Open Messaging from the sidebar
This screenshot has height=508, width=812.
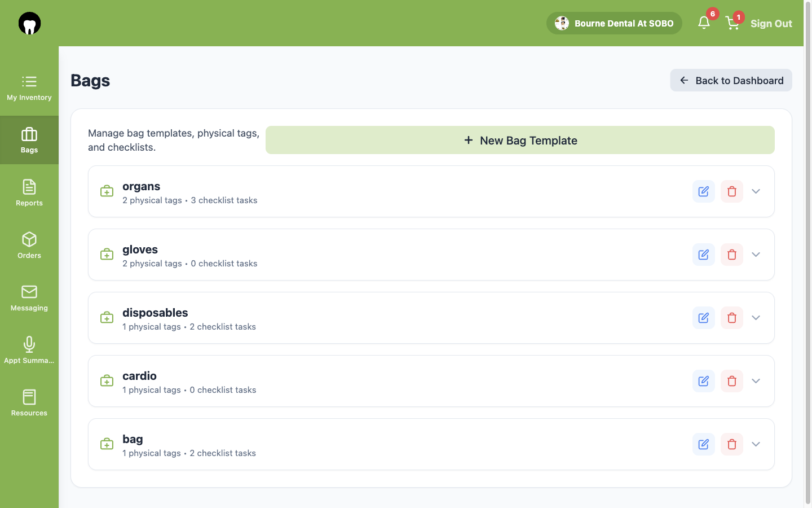[29, 298]
